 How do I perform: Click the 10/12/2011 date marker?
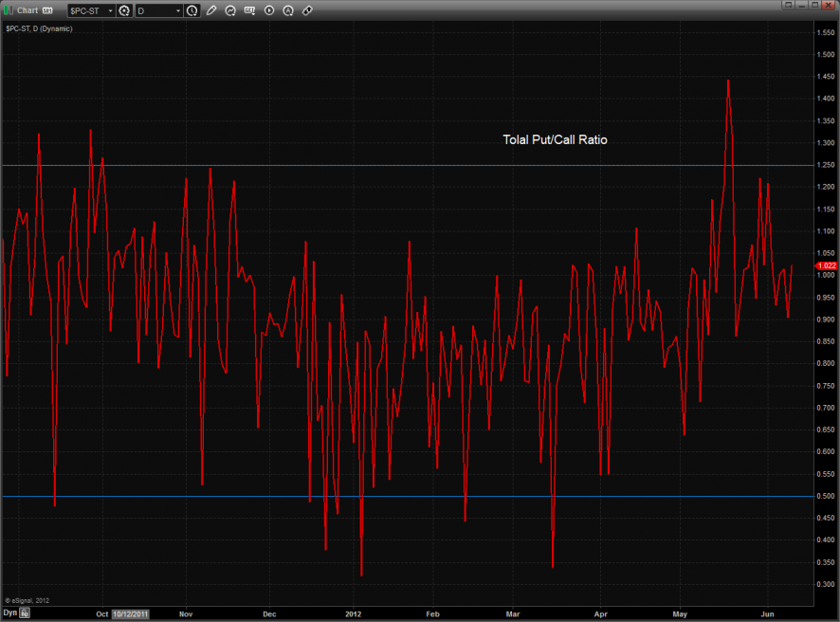130,613
